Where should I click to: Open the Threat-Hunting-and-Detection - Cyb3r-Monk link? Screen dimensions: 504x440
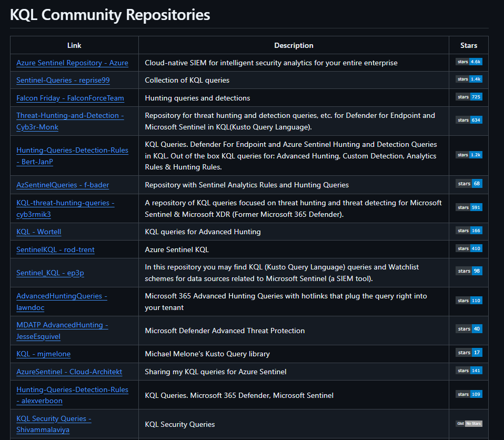[70, 121]
